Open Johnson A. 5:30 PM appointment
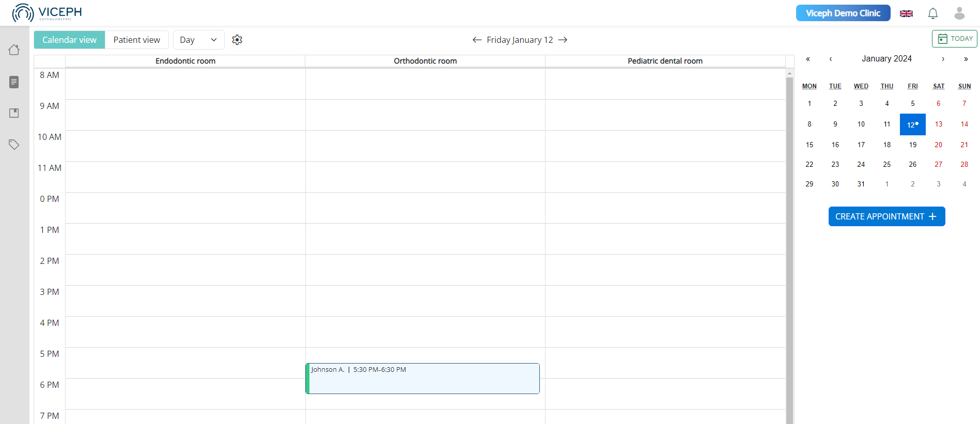980x424 pixels. coord(423,379)
